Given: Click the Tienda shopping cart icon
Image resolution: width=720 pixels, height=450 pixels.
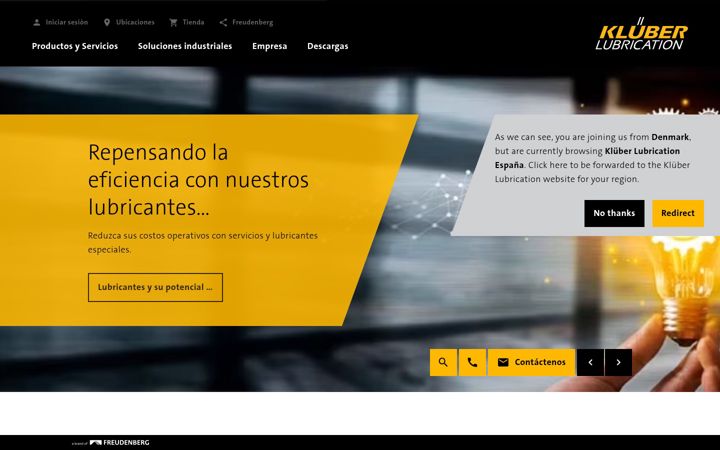Looking at the screenshot, I should (173, 22).
